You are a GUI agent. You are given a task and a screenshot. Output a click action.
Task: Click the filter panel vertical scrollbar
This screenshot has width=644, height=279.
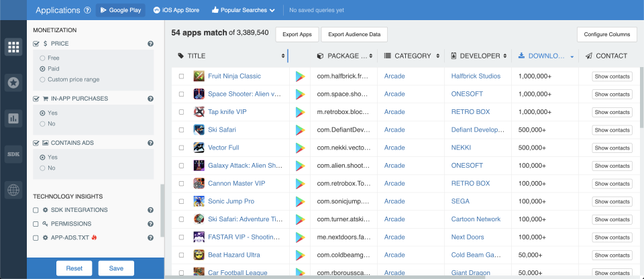tap(162, 211)
